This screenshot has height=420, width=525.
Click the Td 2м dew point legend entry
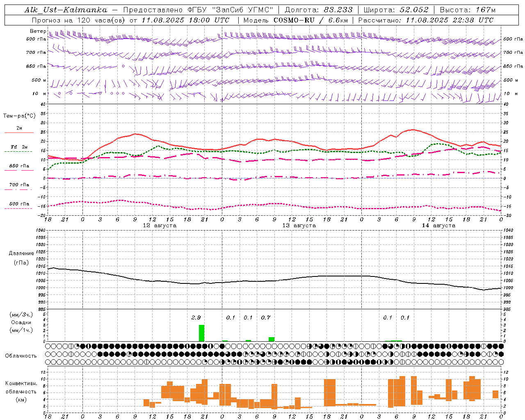[19, 147]
